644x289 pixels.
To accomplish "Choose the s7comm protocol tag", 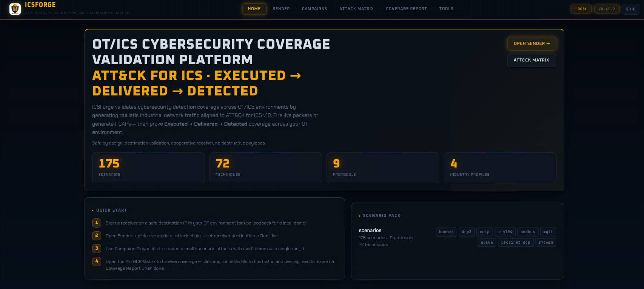I will click(x=545, y=243).
